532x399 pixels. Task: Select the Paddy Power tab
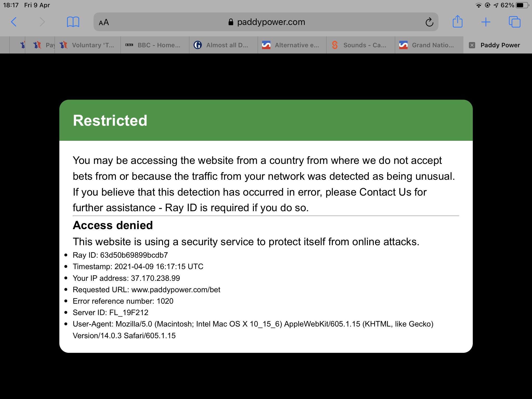498,45
